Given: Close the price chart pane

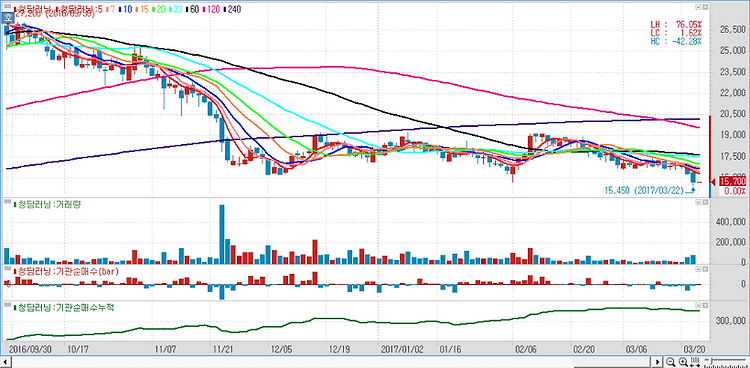Looking at the screenshot, I should [705, 7].
